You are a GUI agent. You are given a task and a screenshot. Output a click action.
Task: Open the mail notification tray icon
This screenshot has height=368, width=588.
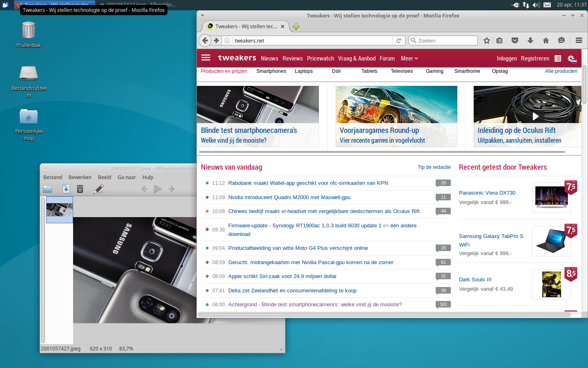[547, 5]
